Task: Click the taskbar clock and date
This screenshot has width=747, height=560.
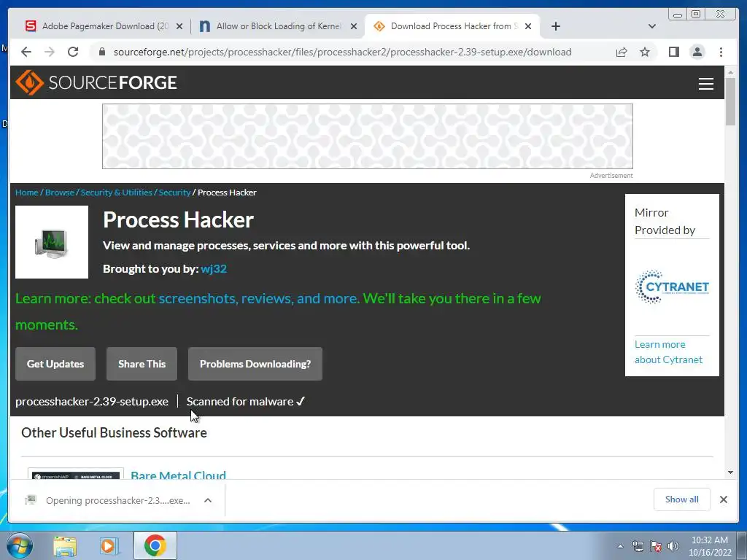Action: click(709, 546)
